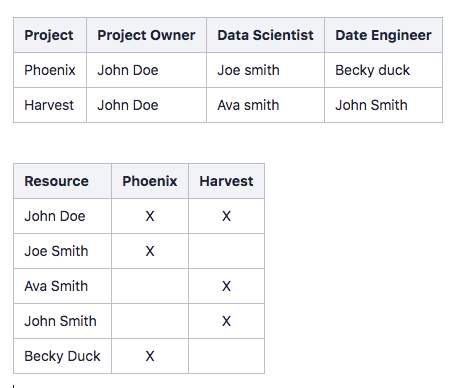Click the X under Harvest for Ava Smith
The height and width of the screenshot is (388, 458).
tap(226, 286)
